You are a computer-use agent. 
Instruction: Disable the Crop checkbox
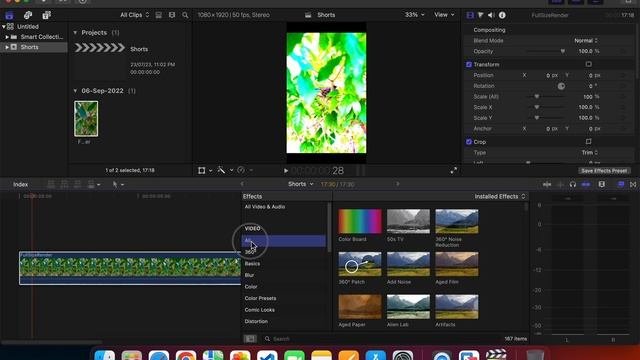(x=469, y=142)
